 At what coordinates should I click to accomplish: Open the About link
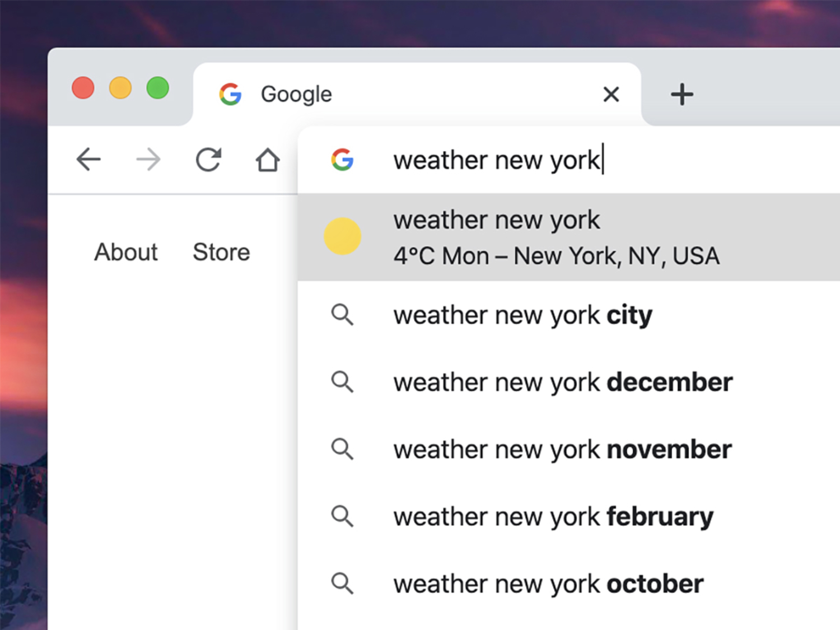coord(126,252)
